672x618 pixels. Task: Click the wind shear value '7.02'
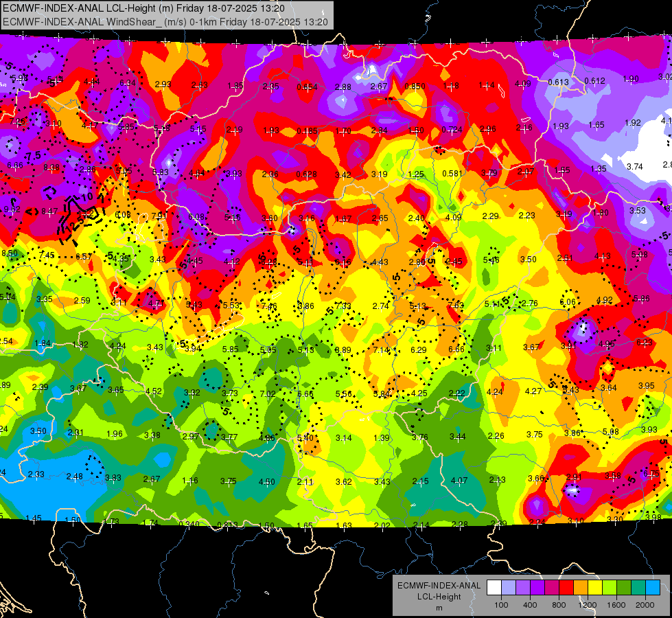(x=268, y=393)
